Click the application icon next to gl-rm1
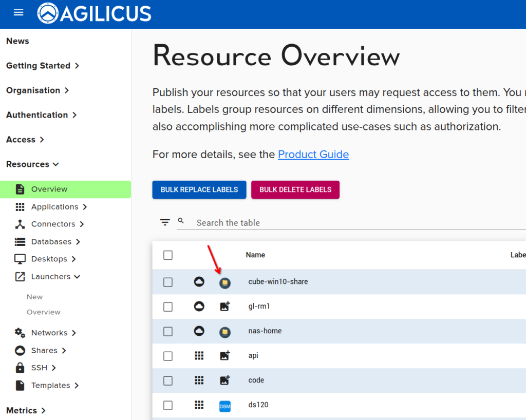 point(224,307)
